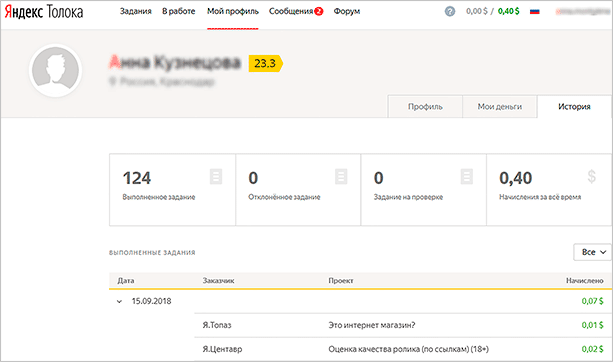Open the Форум link
Screen dimensions: 613x362
coord(346,11)
